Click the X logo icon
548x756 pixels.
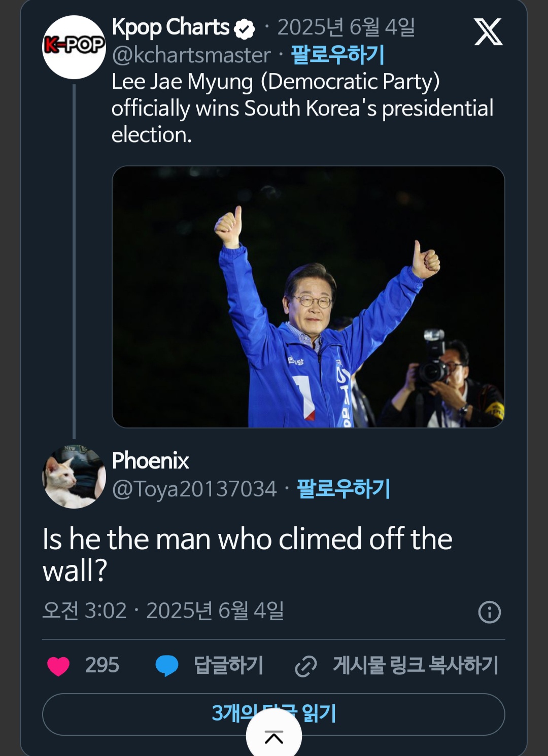[488, 32]
